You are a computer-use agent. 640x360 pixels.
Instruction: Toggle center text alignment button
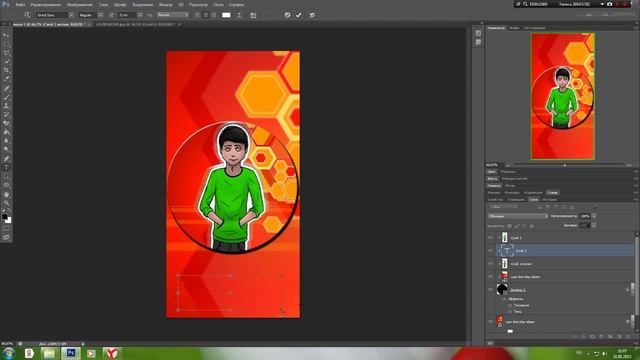(x=205, y=15)
